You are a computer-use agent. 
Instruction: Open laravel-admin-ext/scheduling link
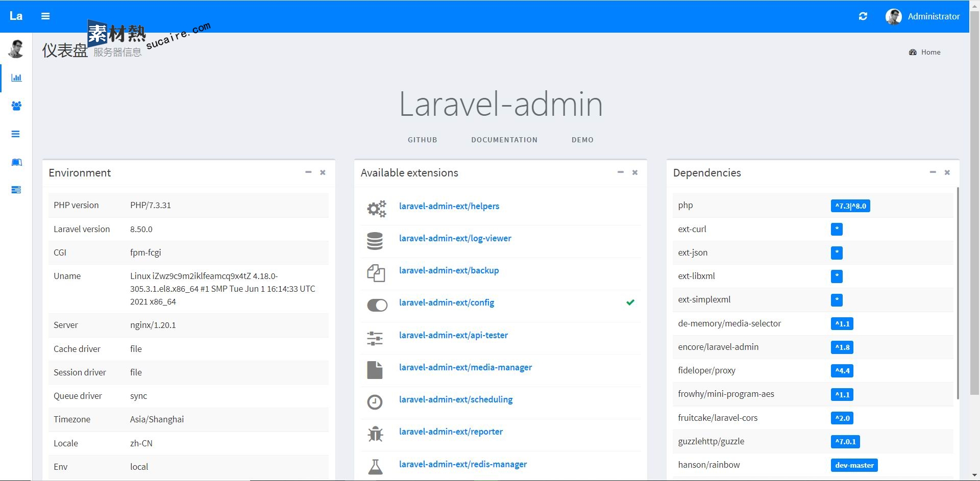coord(456,399)
